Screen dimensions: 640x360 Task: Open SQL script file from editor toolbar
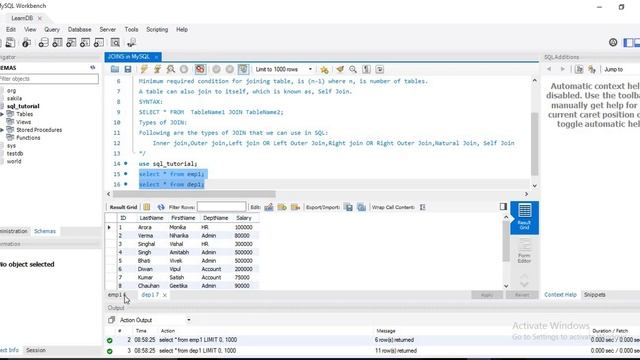coord(115,69)
